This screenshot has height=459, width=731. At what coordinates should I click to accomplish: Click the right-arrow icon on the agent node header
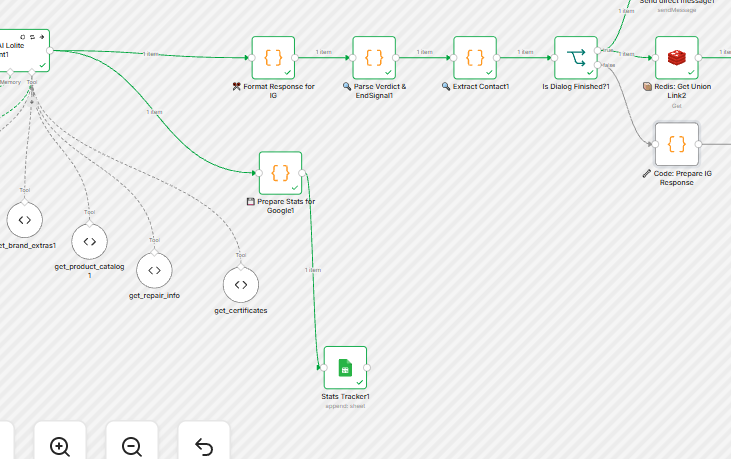[x=42, y=37]
